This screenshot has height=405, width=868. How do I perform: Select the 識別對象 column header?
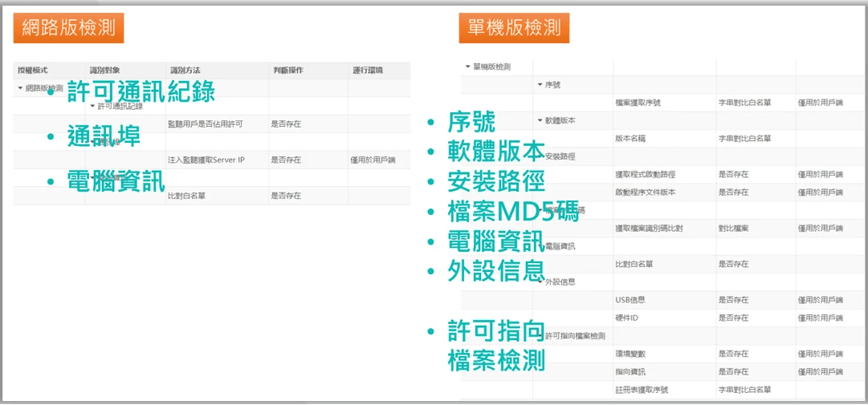coord(104,71)
